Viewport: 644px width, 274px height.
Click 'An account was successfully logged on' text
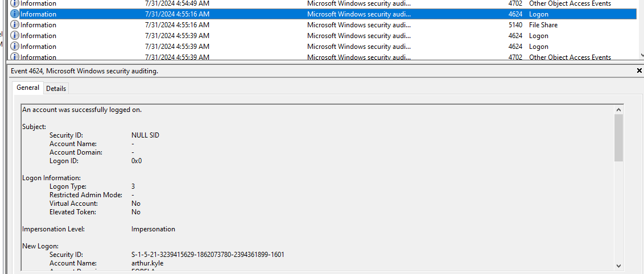(82, 110)
